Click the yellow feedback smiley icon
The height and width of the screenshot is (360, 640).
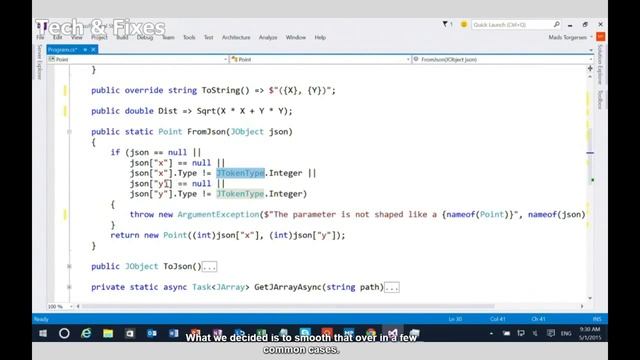coord(464,24)
